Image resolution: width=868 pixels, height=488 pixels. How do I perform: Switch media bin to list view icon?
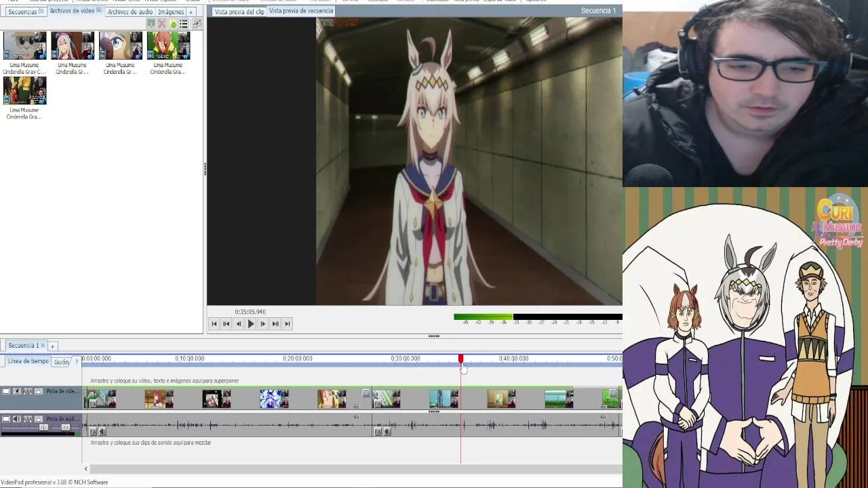coord(184,24)
